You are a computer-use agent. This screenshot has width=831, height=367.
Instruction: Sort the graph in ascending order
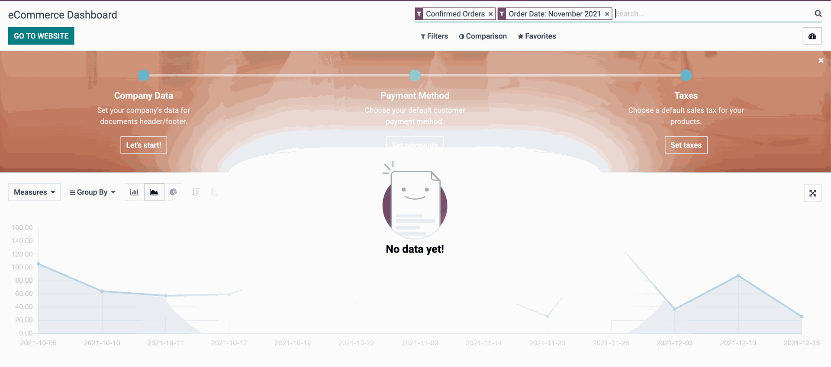(x=215, y=192)
